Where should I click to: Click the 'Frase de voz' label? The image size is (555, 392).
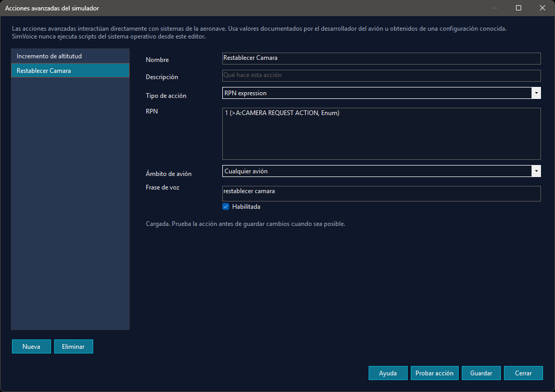click(162, 187)
